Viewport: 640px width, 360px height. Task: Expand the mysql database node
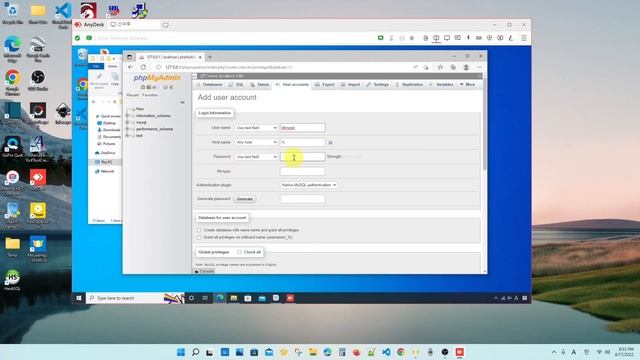(127, 122)
